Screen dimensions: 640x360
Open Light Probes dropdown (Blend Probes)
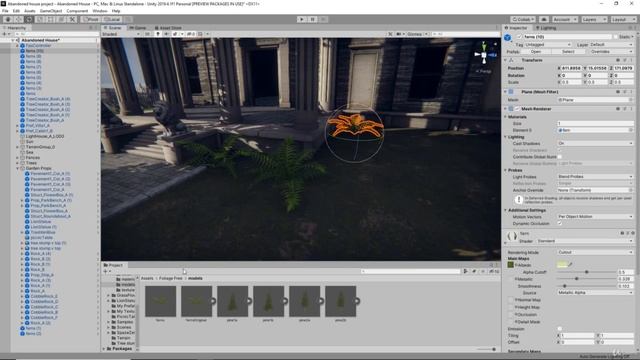tap(595, 177)
